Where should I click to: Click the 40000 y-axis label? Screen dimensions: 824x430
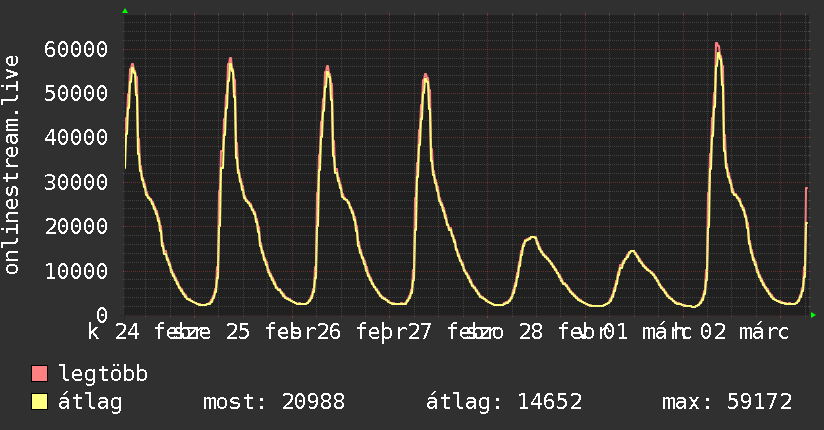(76, 138)
